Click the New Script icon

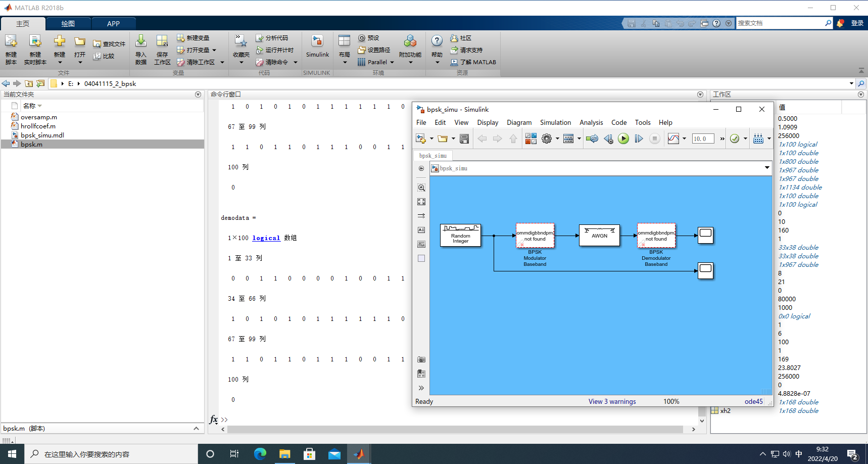[11, 50]
